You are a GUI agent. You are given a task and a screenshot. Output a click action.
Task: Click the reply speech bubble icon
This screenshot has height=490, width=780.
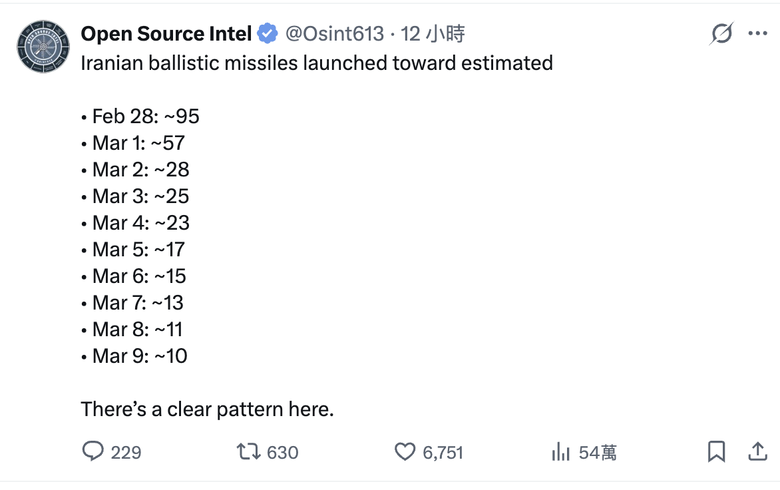coord(93,451)
